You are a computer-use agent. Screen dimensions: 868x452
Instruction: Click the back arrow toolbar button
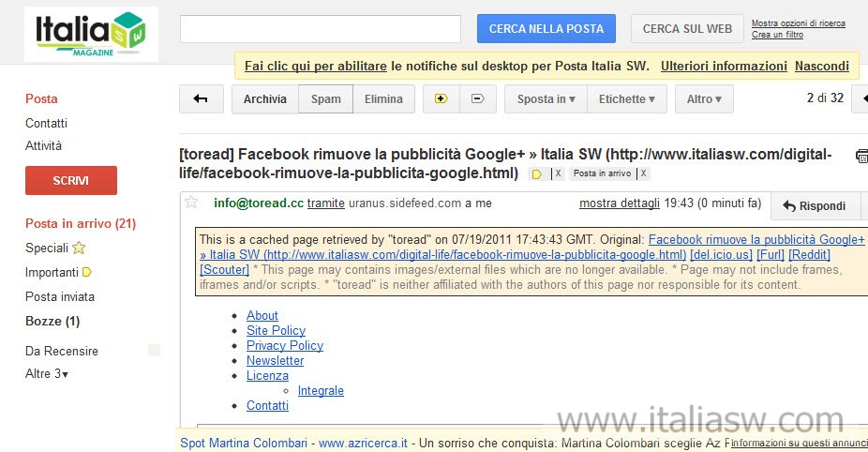click(x=201, y=99)
